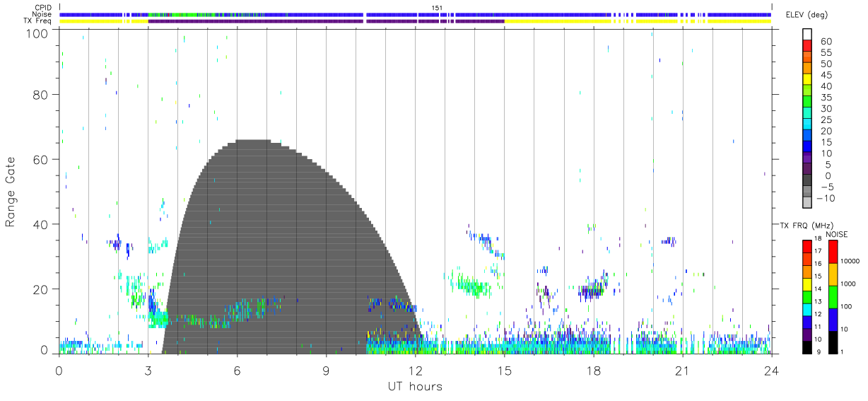Click the '18' tick on UT hours axis
868x401 pixels.
pyautogui.click(x=593, y=370)
